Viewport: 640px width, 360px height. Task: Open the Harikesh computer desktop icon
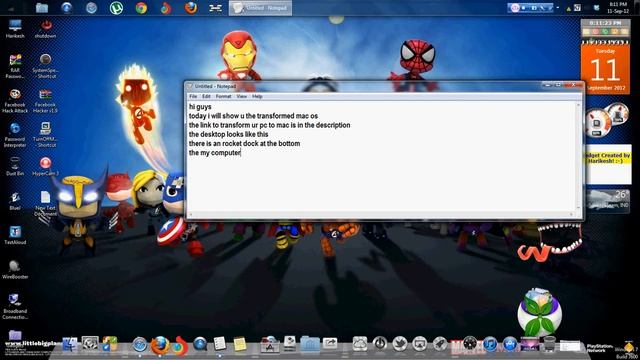[15, 29]
